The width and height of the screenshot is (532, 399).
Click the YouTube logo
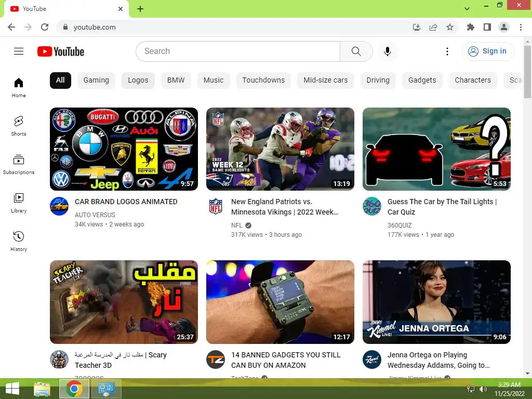coord(61,51)
